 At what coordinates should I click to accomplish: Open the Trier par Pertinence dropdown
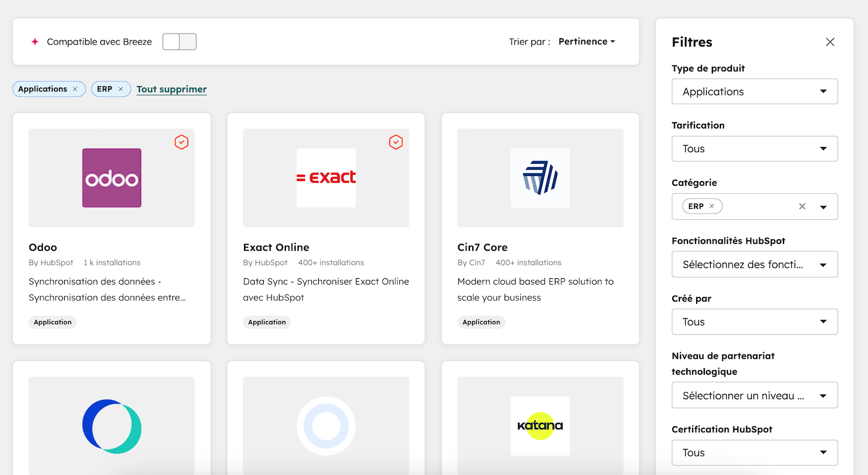tap(586, 41)
